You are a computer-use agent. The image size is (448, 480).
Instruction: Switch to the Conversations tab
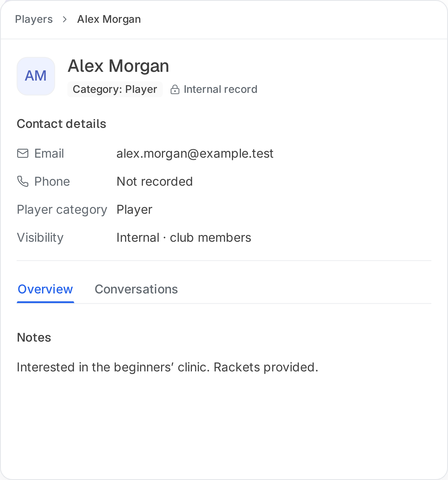coord(136,289)
